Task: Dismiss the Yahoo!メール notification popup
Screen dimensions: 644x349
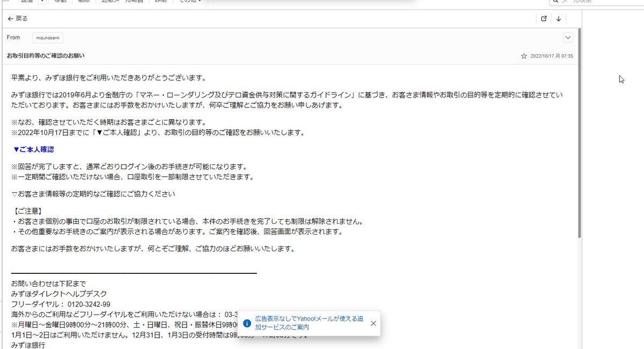Action: (x=373, y=323)
